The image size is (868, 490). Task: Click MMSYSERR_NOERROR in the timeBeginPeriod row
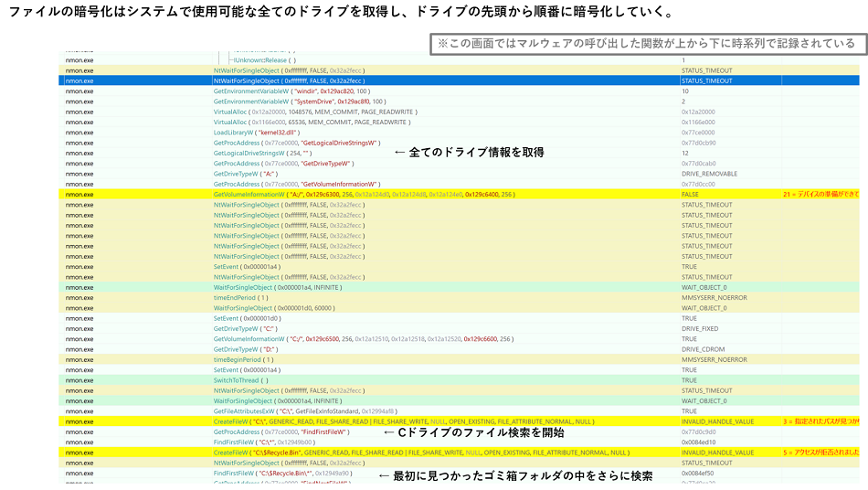pyautogui.click(x=715, y=360)
